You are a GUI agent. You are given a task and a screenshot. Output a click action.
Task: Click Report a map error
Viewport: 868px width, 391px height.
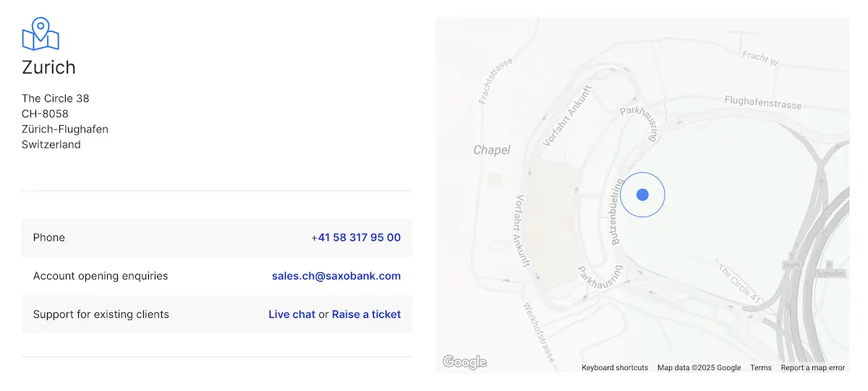tap(812, 368)
